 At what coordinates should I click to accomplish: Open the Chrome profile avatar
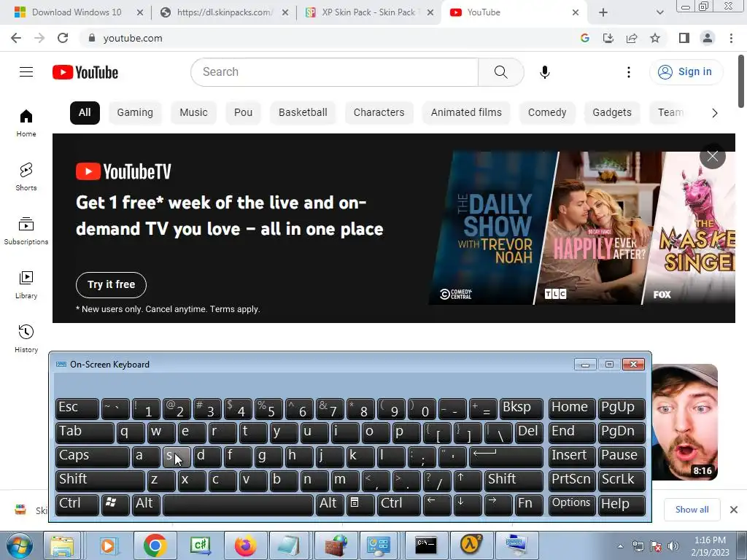pyautogui.click(x=708, y=38)
